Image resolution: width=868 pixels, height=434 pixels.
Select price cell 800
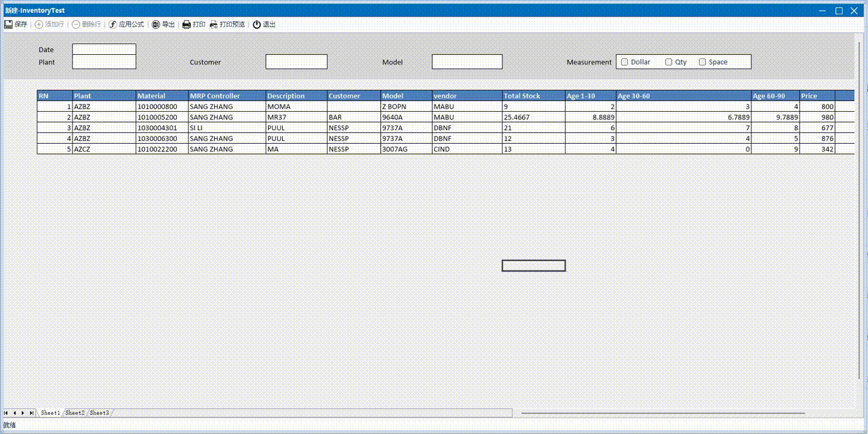[x=817, y=106]
